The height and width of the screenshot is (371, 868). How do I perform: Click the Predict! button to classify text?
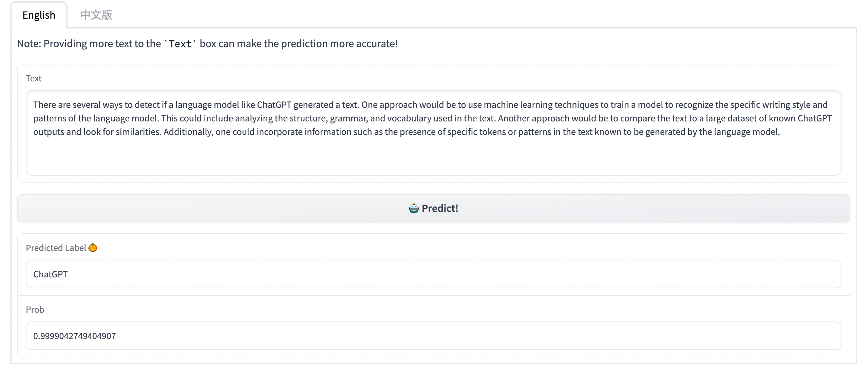pos(434,208)
